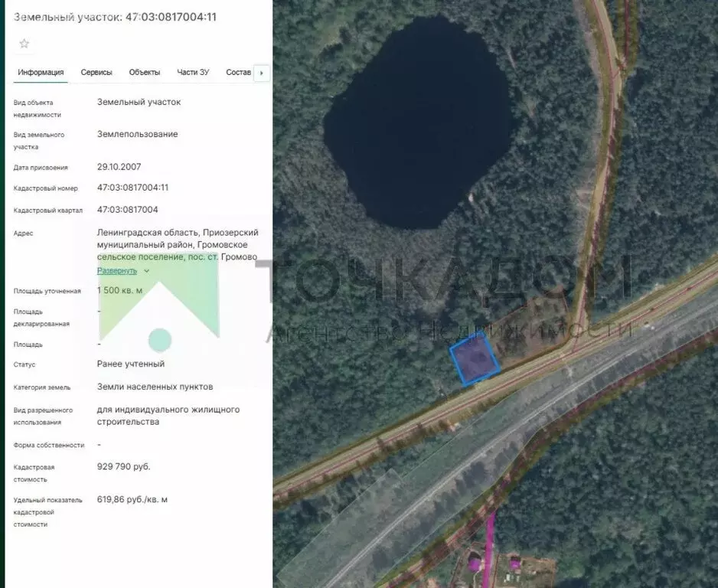Expand the full address with Развернуть
Screen dimensions: 718x588
[x=117, y=270]
